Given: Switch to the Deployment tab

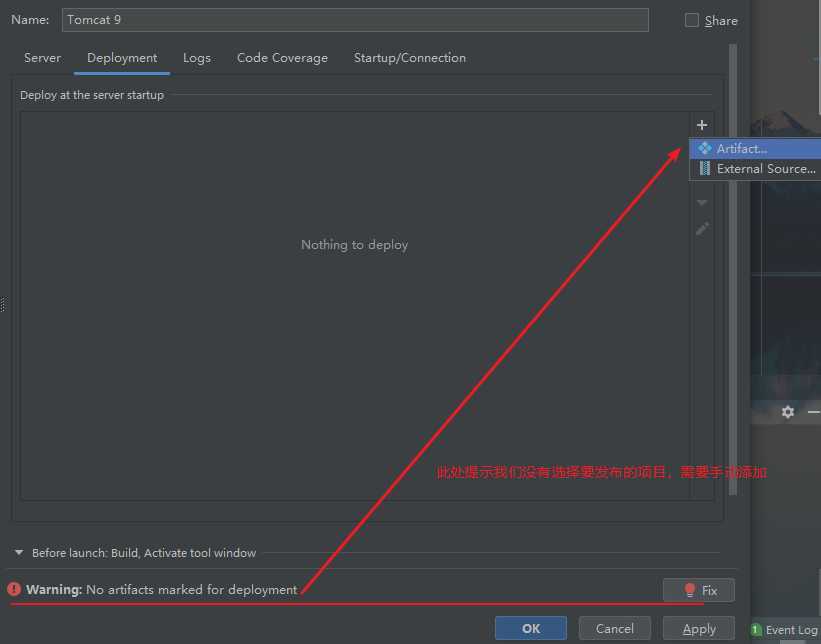Looking at the screenshot, I should (x=122, y=58).
